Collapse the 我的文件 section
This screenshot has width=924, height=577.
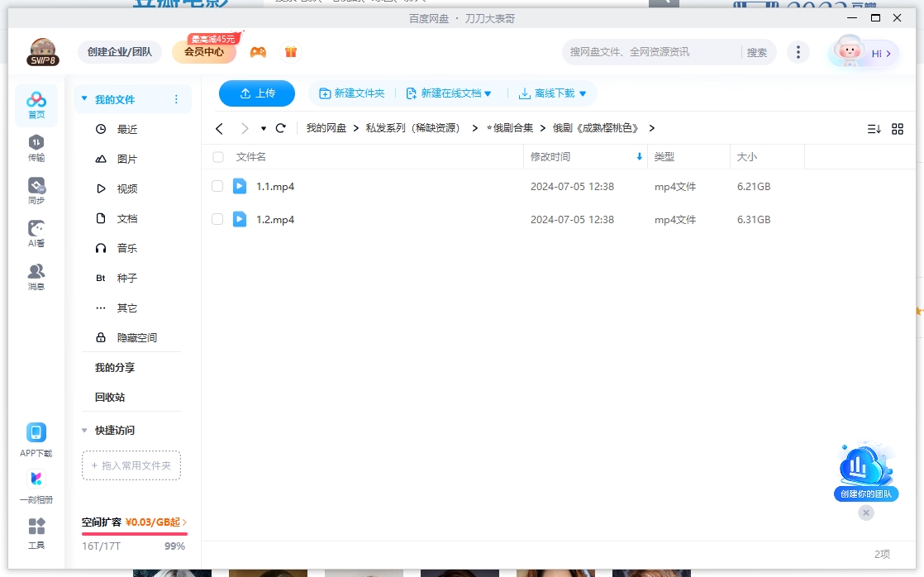click(83, 98)
